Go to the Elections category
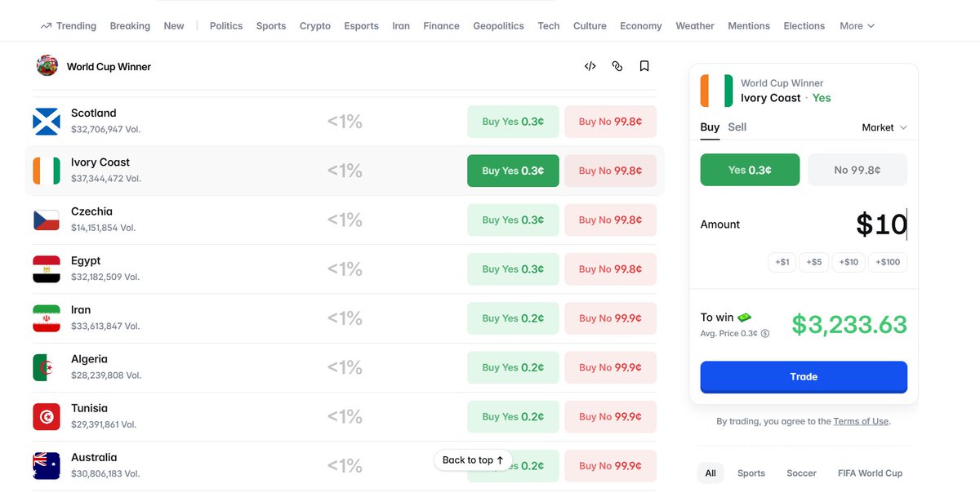 coord(804,26)
